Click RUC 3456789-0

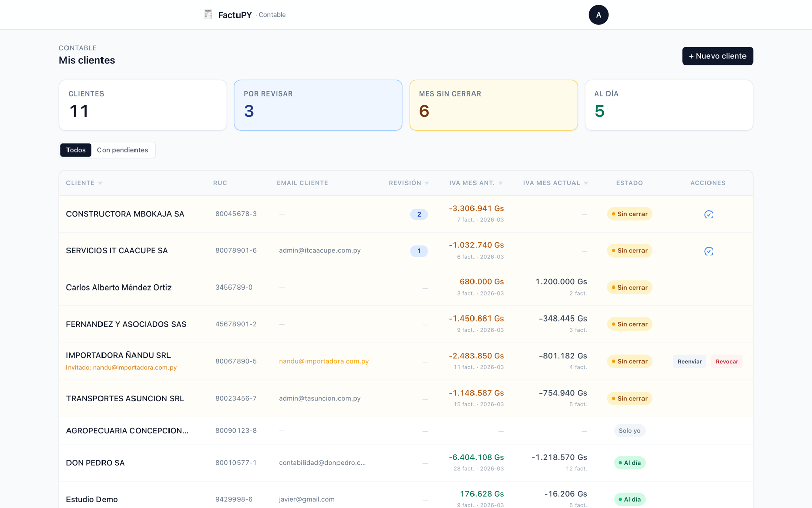tap(234, 287)
